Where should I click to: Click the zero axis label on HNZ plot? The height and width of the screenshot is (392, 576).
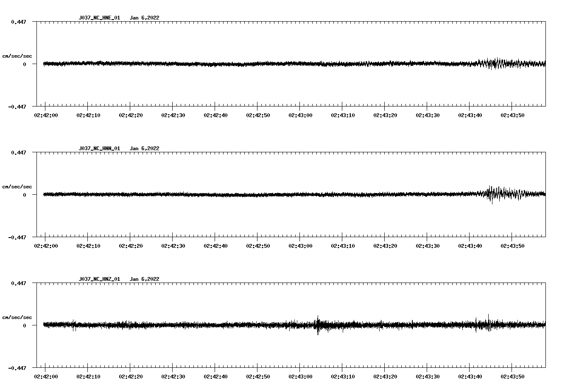[x=25, y=325]
